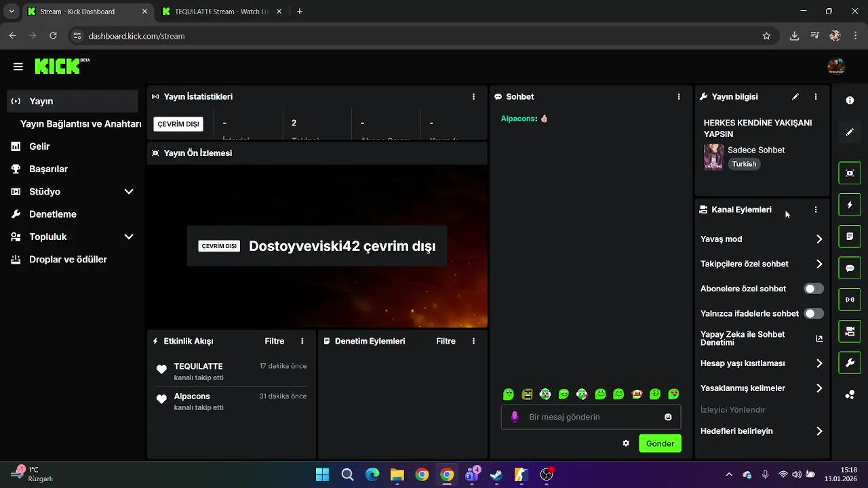The width and height of the screenshot is (868, 488).
Task: Open Yayın Bağlantısı ve Anahtarı page
Action: pos(81,124)
